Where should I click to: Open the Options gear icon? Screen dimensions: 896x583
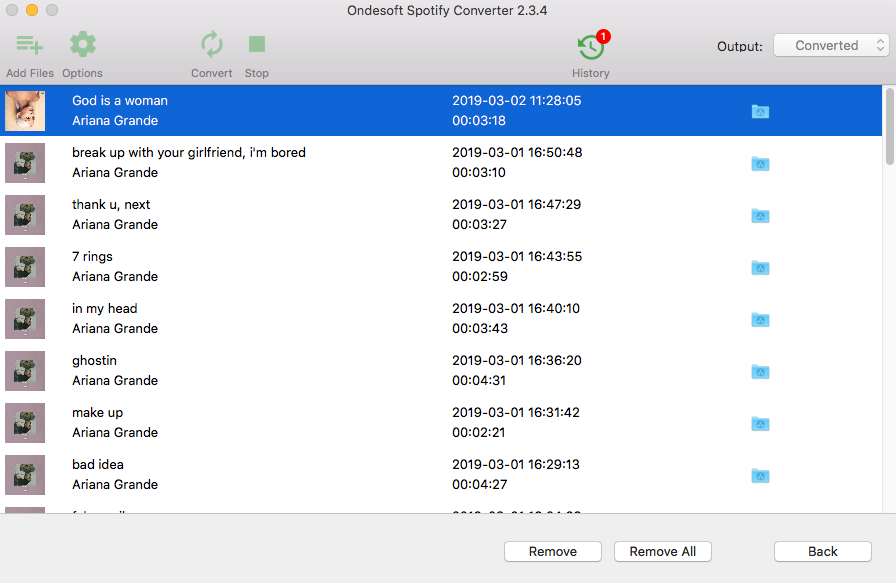click(x=83, y=45)
